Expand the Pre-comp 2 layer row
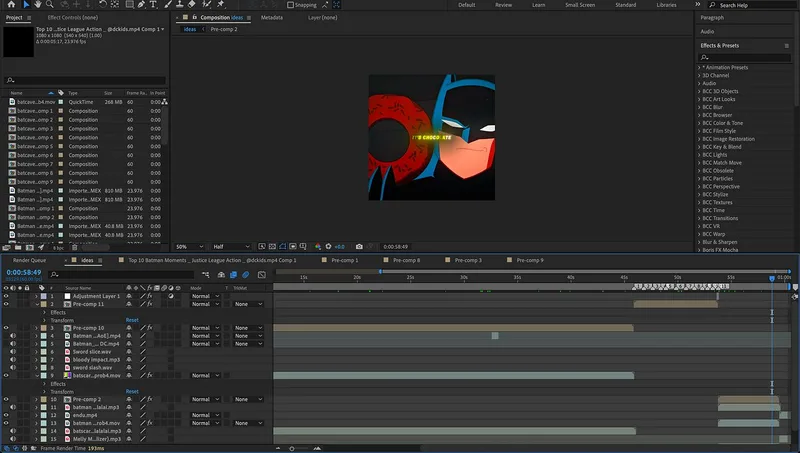 point(37,399)
